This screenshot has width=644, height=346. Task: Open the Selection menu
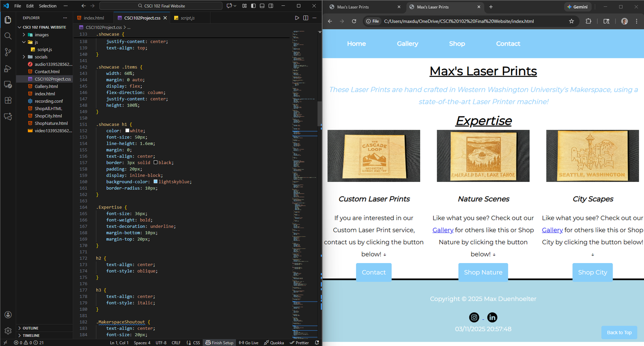coord(47,6)
